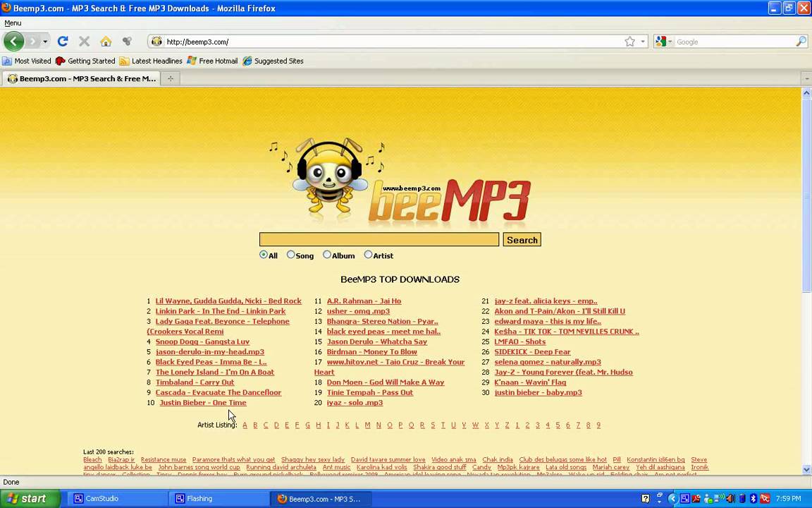Open Justin Bieber - One Time link
The image size is (812, 508).
[x=203, y=403]
